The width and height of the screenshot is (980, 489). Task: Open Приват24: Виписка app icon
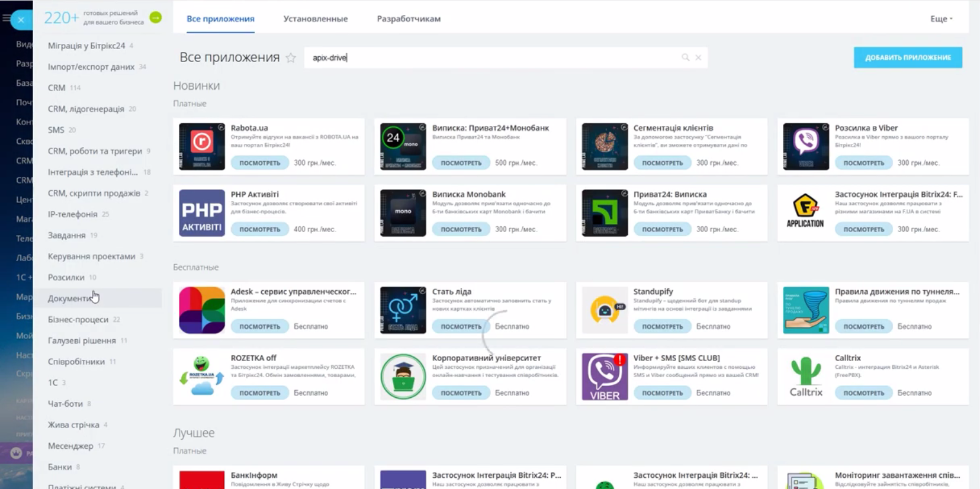pyautogui.click(x=605, y=213)
